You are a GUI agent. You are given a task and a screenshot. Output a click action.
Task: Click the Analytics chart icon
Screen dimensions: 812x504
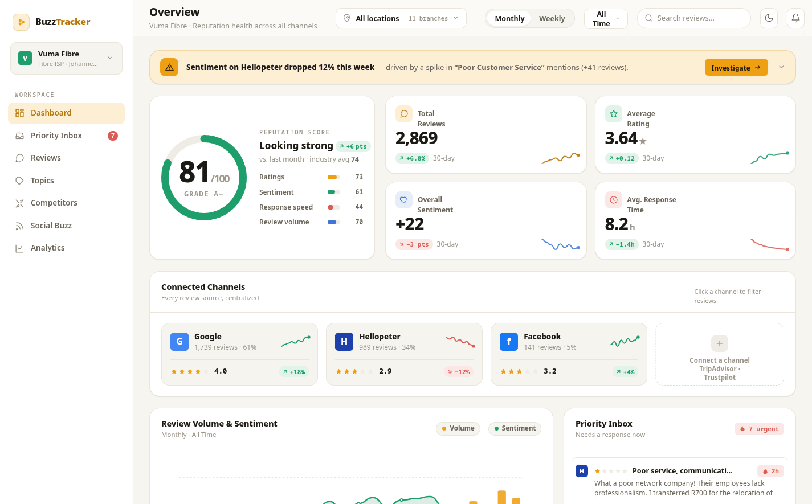click(x=19, y=248)
